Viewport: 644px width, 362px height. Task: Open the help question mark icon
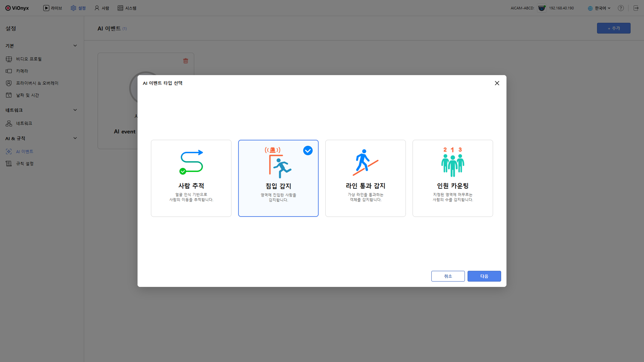[621, 8]
